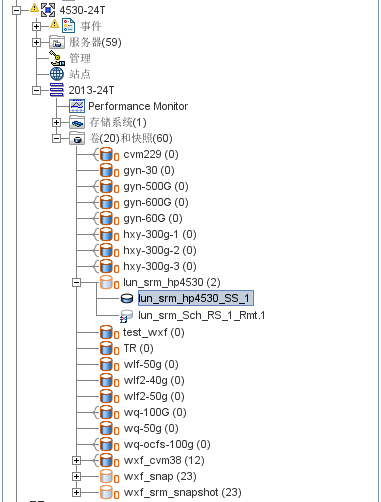Click the 事件 events list icon
The width and height of the screenshot is (381, 502).
[x=68, y=26]
